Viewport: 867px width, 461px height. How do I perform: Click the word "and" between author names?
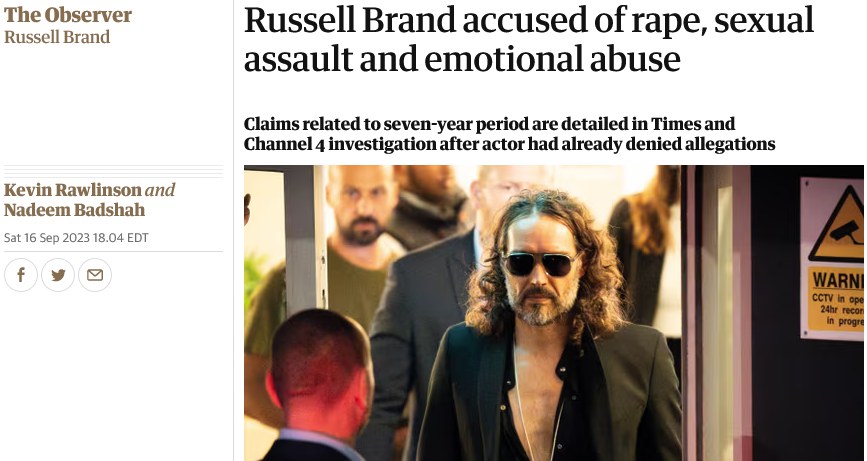pyautogui.click(x=160, y=190)
